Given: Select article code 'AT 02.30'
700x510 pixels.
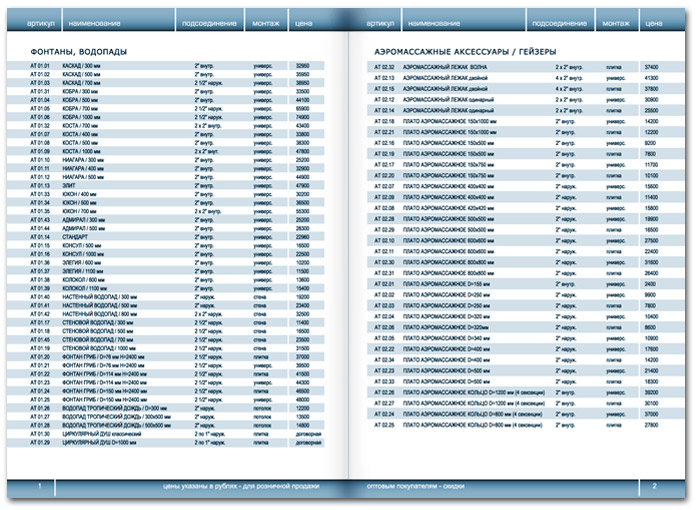Looking at the screenshot, I should pyautogui.click(x=384, y=262).
